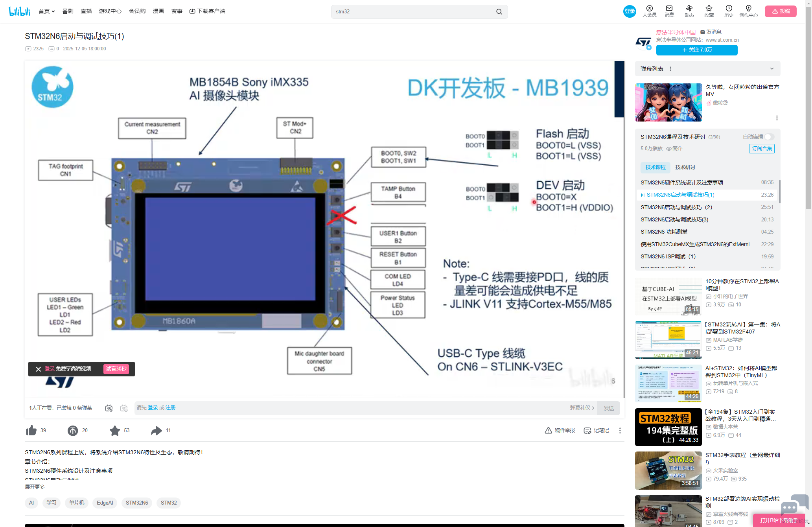Click the search input field
812x527 pixels.
(x=413, y=12)
